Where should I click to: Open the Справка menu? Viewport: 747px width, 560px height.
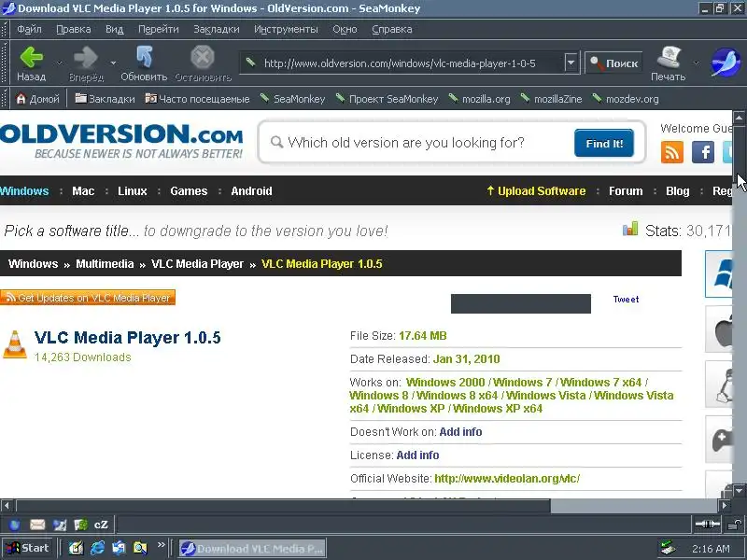coord(391,29)
